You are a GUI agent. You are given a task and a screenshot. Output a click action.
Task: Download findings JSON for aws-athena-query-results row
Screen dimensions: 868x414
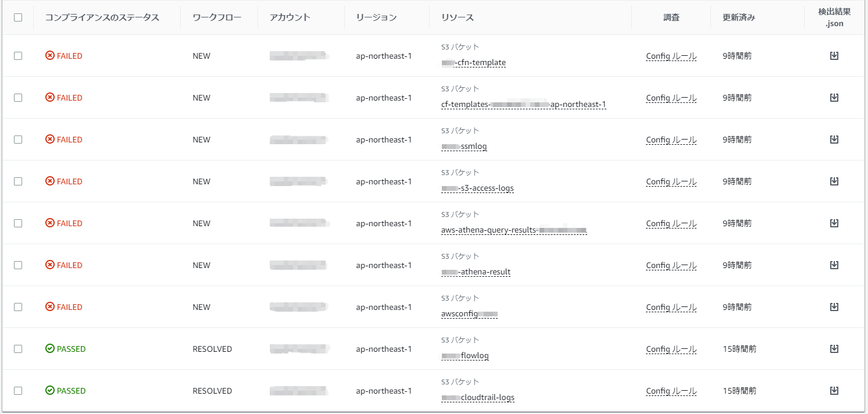click(x=834, y=223)
